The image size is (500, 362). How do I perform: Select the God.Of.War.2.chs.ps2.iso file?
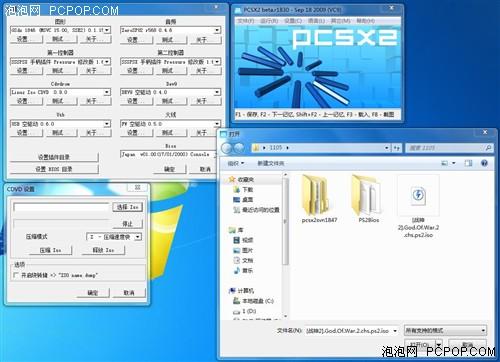click(x=418, y=207)
